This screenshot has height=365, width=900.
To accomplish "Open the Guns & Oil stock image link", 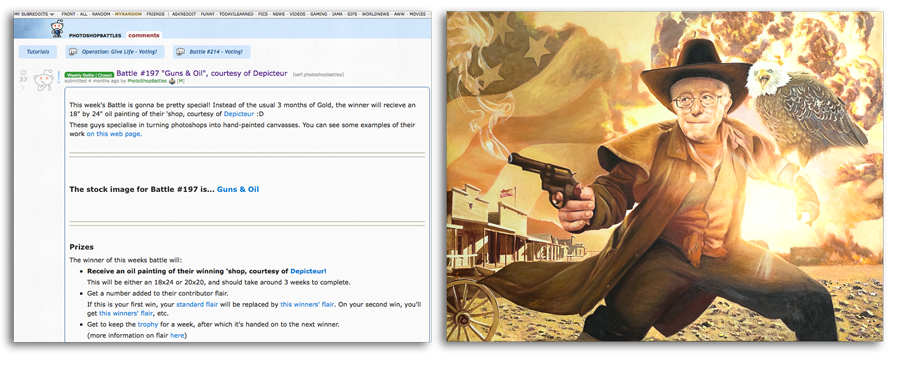I will click(238, 189).
